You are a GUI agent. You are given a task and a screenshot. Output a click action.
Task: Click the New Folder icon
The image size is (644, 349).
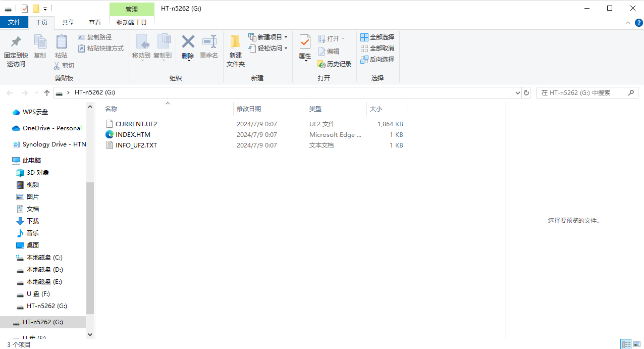click(x=235, y=42)
